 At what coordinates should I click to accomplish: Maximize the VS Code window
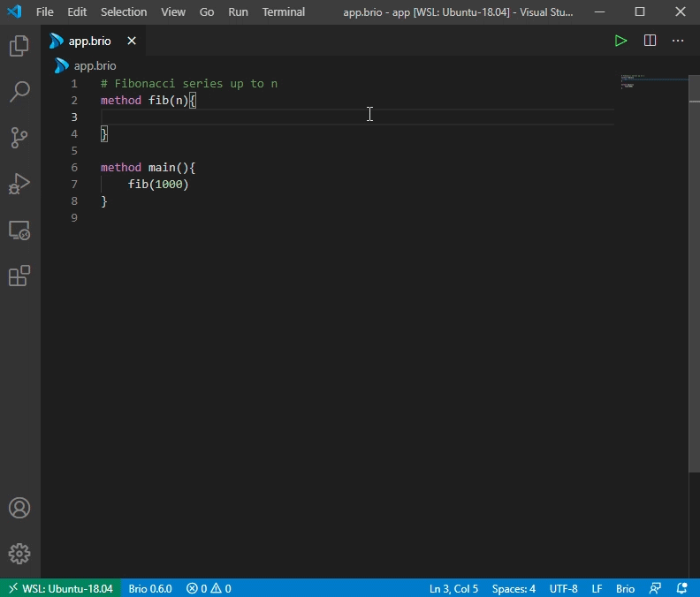pyautogui.click(x=640, y=12)
